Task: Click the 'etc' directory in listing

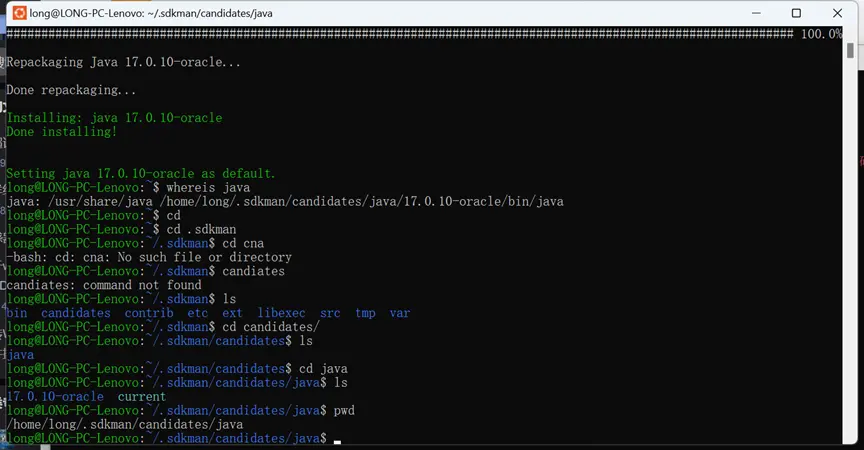Action: [x=198, y=313]
